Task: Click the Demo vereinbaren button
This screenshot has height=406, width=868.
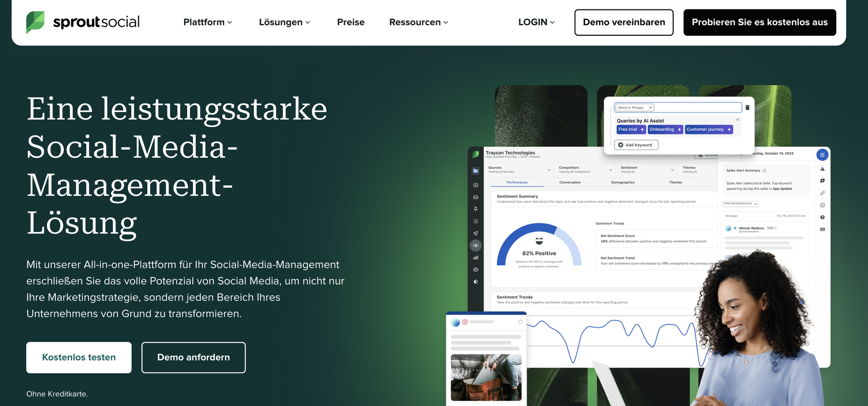Action: (x=623, y=22)
